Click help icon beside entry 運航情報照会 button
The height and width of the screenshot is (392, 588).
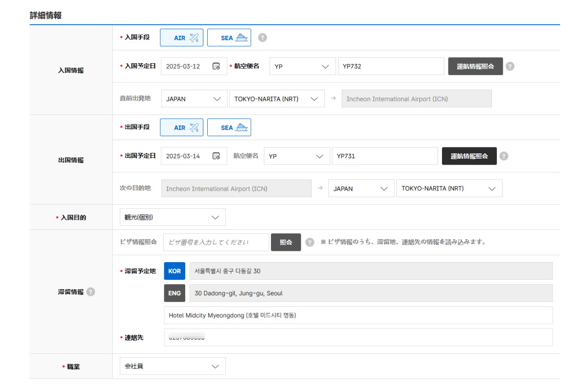[510, 66]
